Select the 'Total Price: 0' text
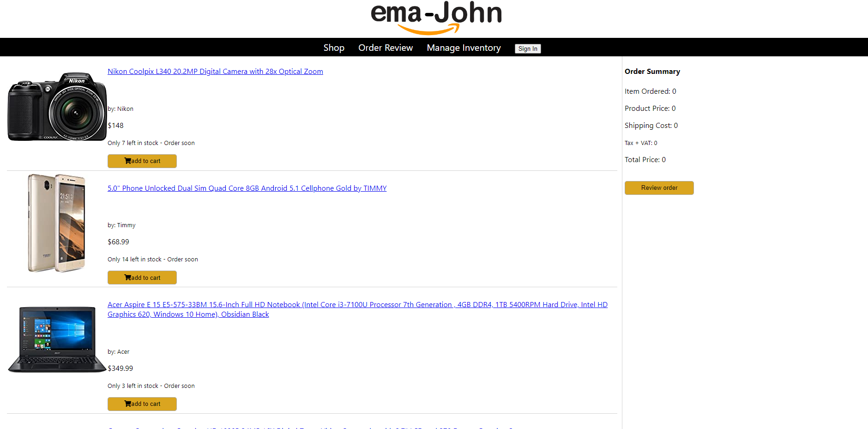 click(x=645, y=160)
